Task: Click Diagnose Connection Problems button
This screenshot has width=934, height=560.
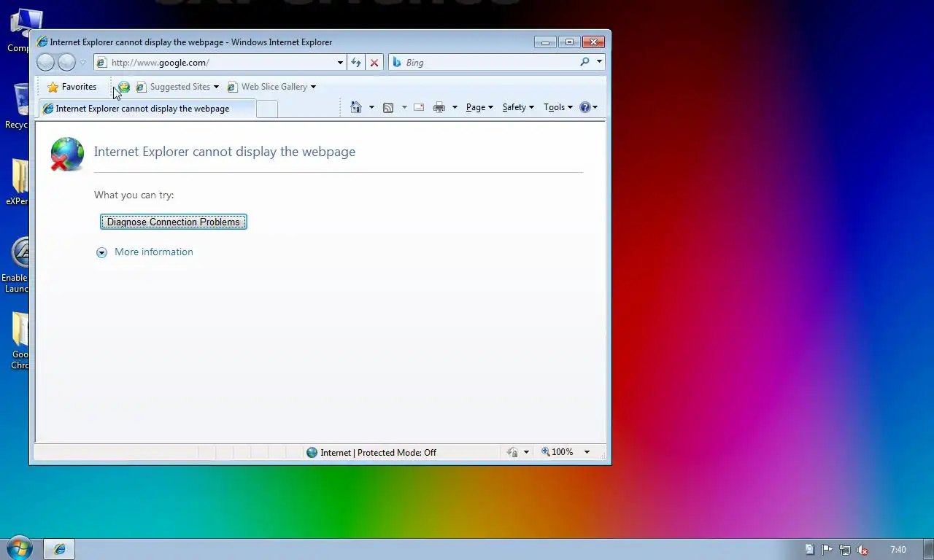Action: click(174, 222)
